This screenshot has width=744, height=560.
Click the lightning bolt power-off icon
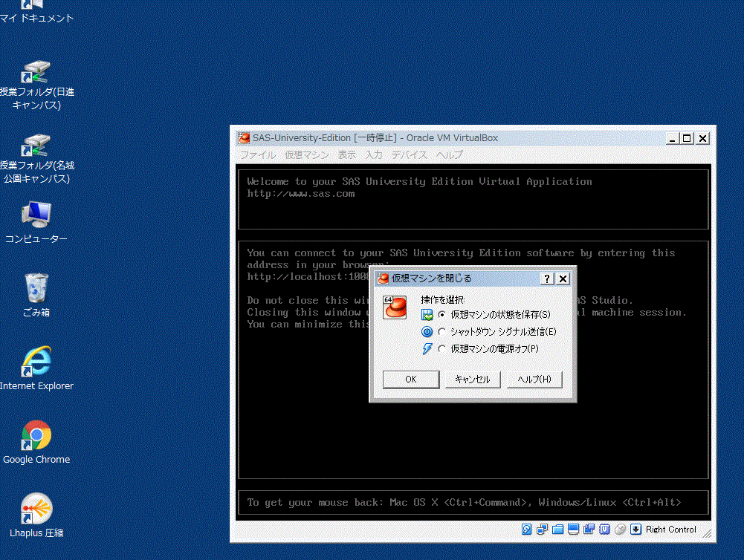427,348
